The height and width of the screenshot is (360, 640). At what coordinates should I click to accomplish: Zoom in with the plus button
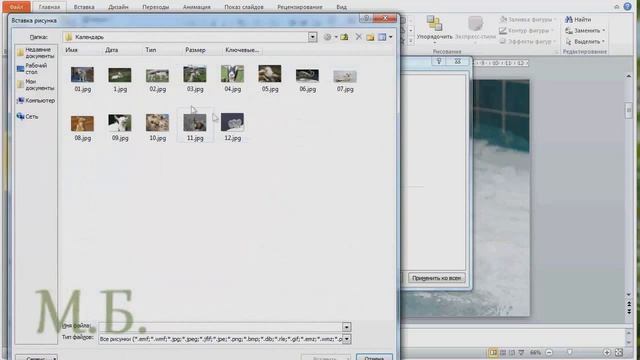coord(607,352)
